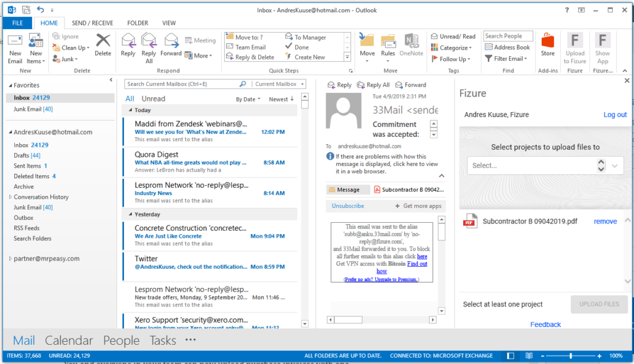634x364 pixels.
Task: Open the New Items button
Action: [x=36, y=49]
